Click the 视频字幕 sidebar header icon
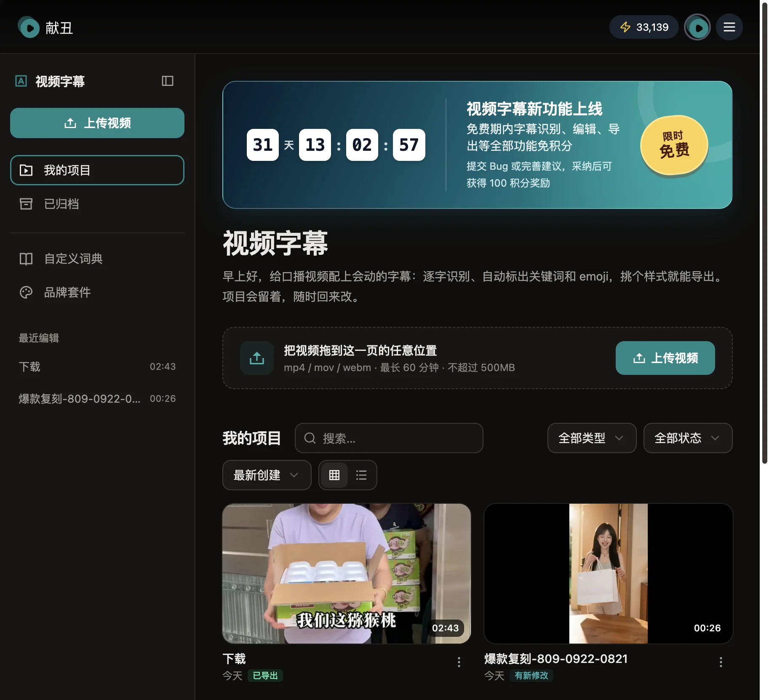This screenshot has width=769, height=700. [21, 81]
